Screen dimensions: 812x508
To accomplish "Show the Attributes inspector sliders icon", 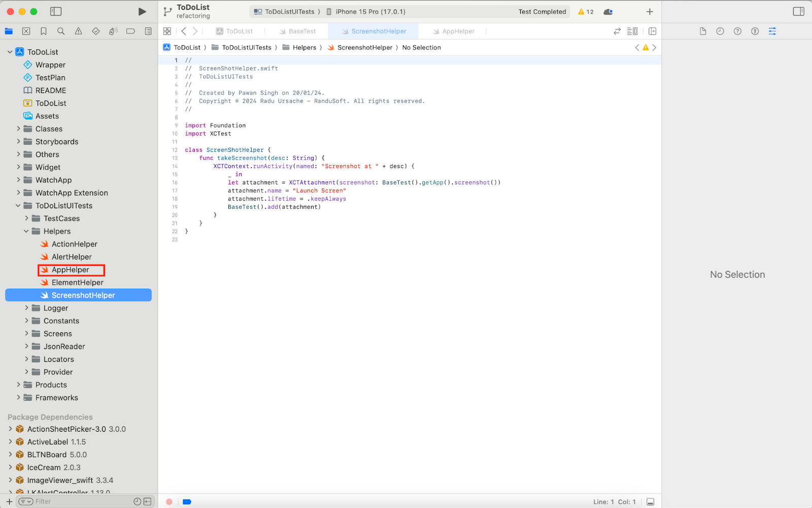I will pos(772,31).
